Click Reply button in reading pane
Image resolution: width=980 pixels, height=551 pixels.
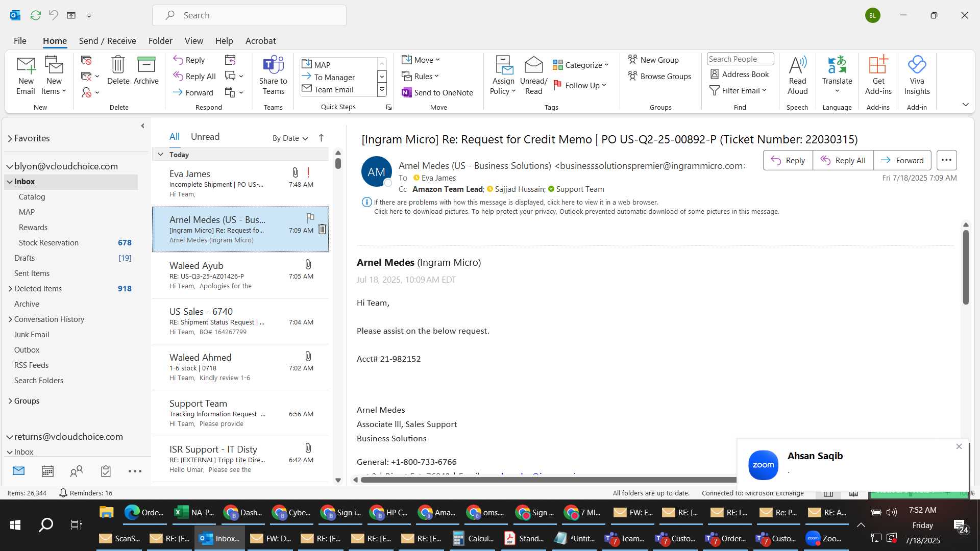[788, 160]
